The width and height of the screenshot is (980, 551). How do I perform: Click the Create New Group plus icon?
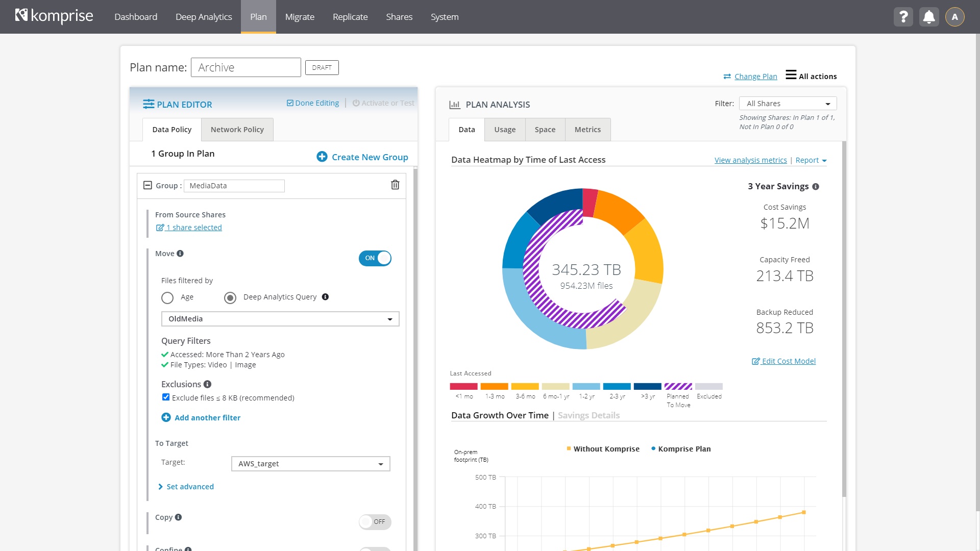pos(322,157)
